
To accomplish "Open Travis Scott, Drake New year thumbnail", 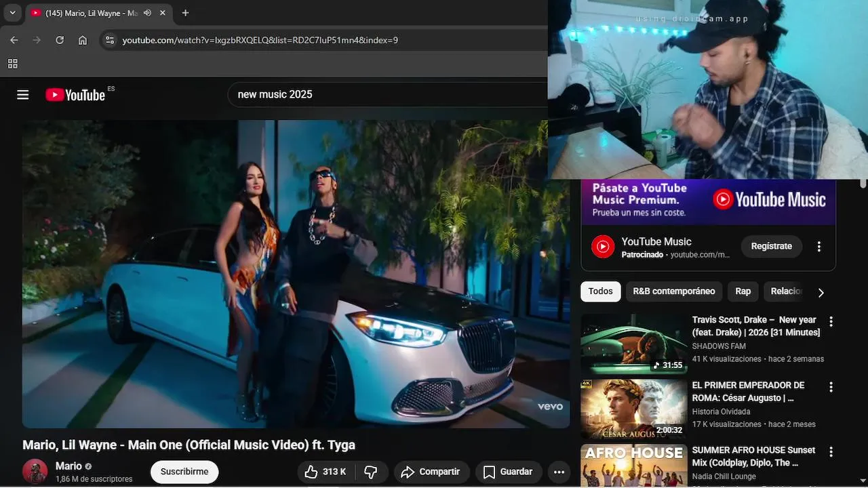I will point(634,344).
